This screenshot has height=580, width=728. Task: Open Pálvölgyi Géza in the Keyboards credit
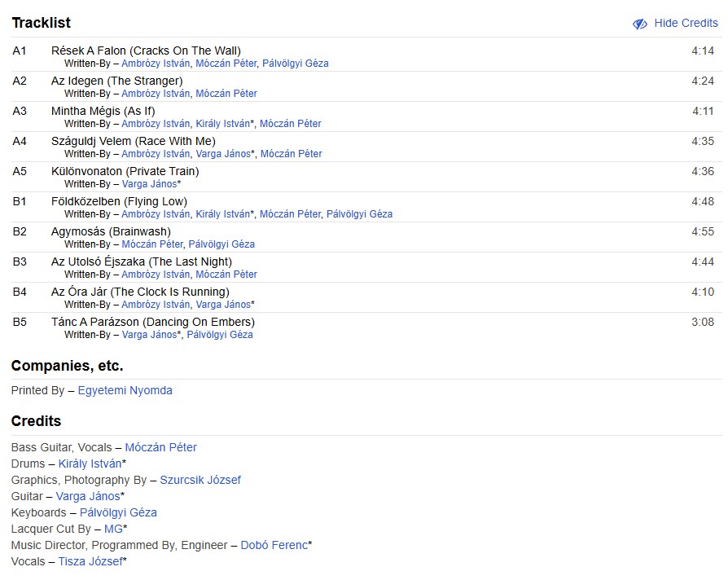coord(118,512)
